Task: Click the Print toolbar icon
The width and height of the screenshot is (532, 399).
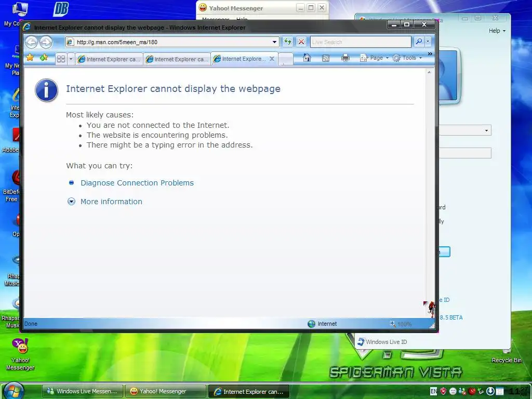Action: pos(345,58)
